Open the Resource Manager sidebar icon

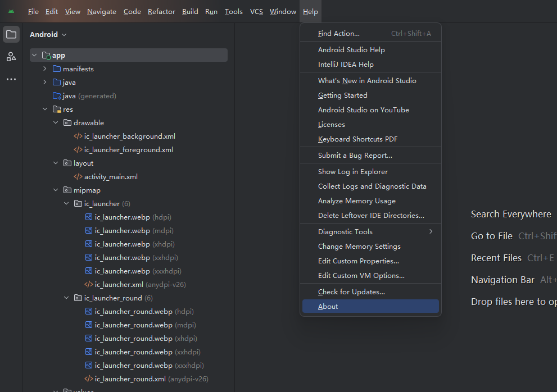pos(11,57)
